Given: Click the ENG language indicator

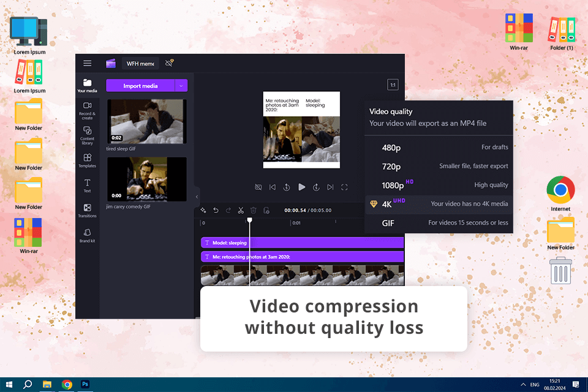Looking at the screenshot, I should [535, 385].
